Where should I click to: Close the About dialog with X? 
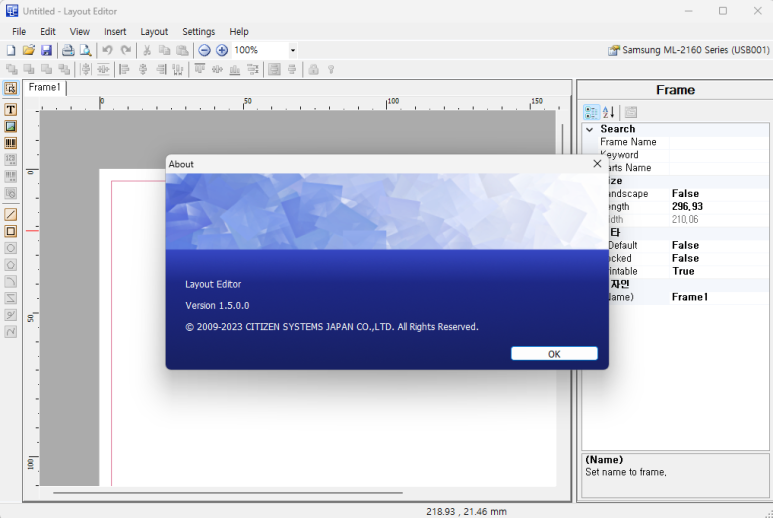597,164
